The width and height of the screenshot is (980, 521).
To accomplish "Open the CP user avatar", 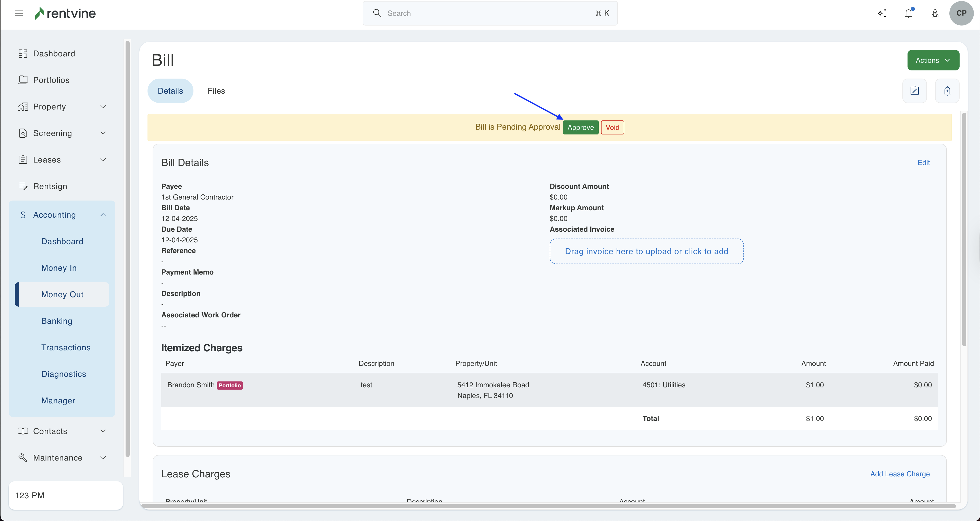I will pyautogui.click(x=961, y=13).
